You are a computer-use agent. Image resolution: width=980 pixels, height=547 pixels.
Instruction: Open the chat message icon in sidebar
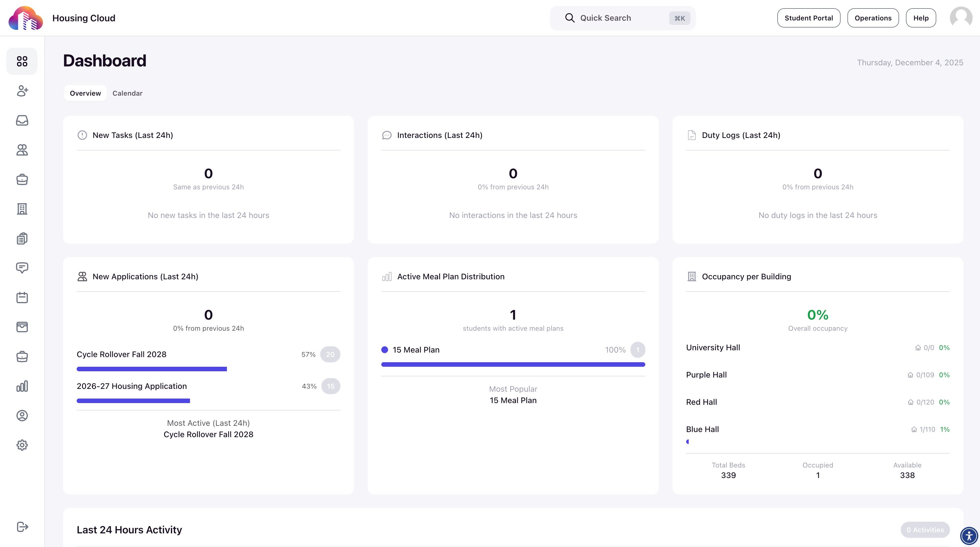22,268
